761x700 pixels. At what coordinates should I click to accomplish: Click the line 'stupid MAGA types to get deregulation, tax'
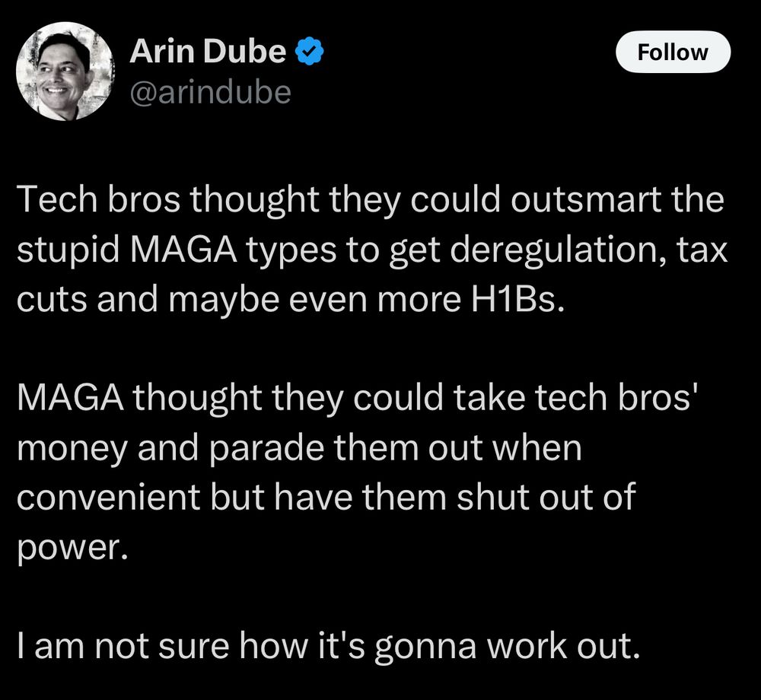click(372, 250)
